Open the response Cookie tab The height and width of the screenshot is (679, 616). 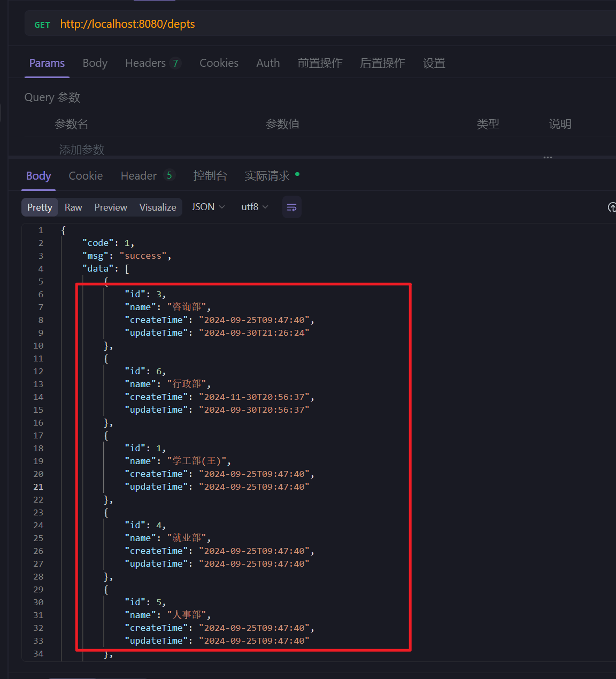pos(86,176)
